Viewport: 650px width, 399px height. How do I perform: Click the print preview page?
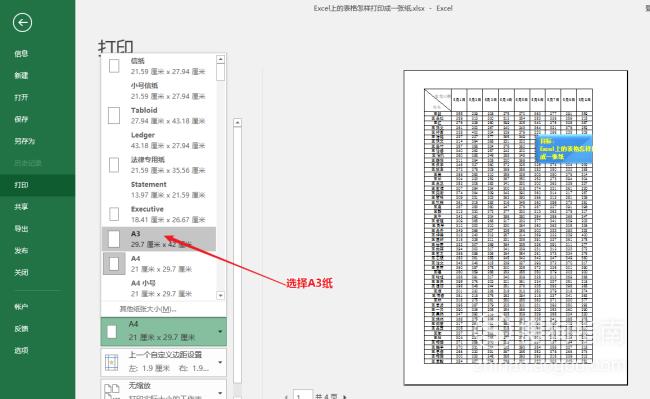pos(515,227)
